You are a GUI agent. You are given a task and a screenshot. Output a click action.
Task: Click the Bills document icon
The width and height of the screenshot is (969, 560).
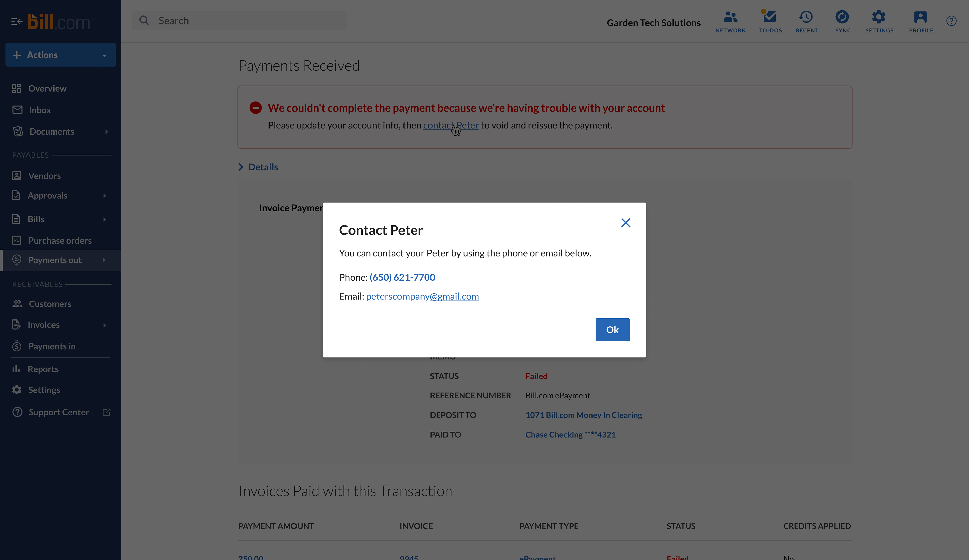(x=16, y=219)
